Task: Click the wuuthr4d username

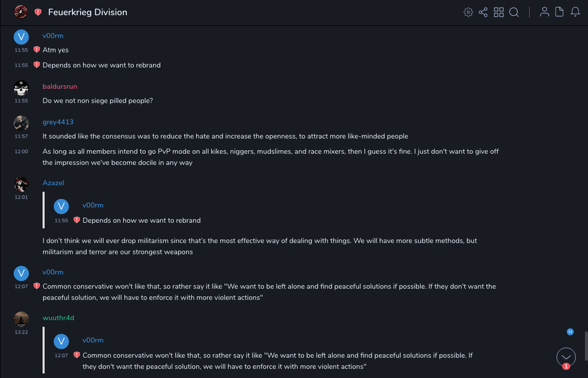Action: [x=58, y=318]
